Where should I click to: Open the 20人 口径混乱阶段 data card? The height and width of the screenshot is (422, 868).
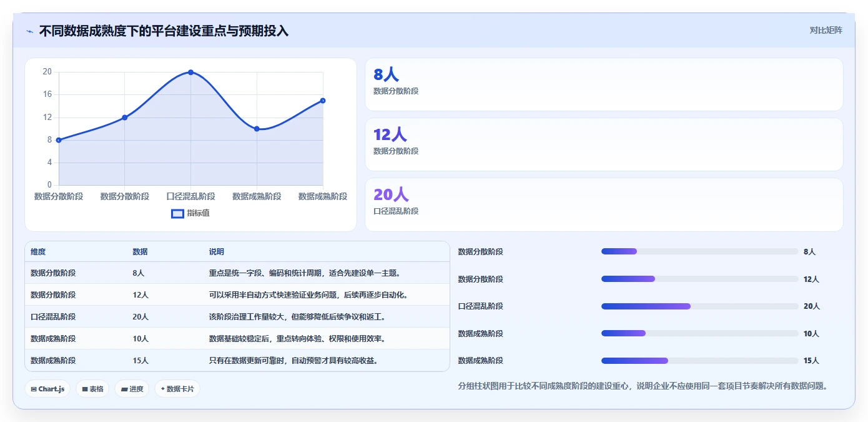pos(604,204)
